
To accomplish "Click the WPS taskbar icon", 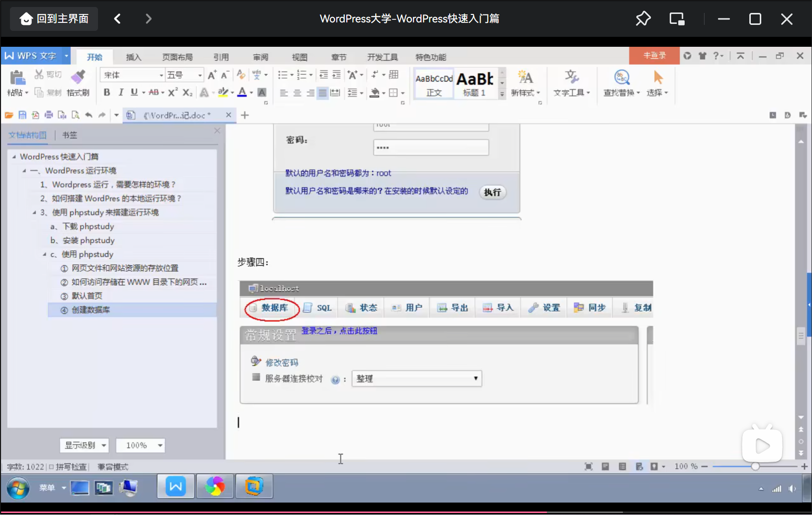I will click(x=176, y=486).
